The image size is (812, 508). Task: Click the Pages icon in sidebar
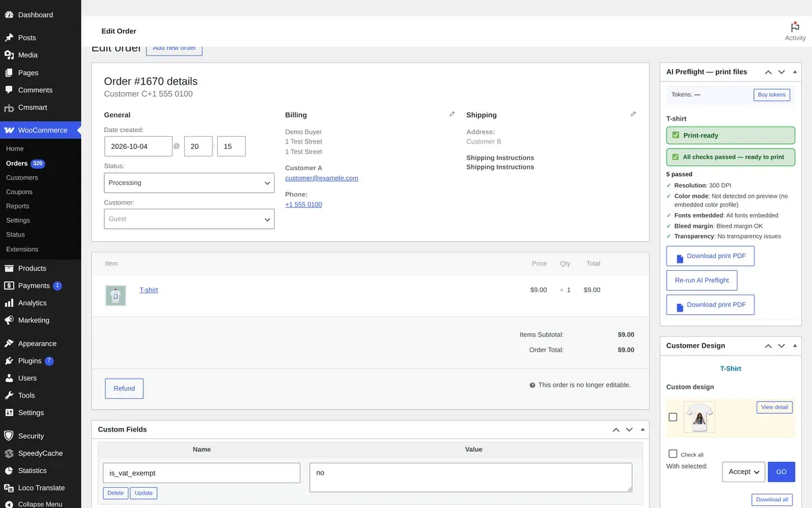pos(9,72)
